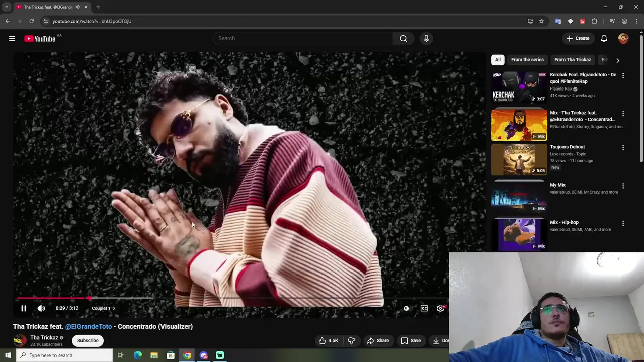644x362 pixels.
Task: Open Tha Trickaz channel avatar
Action: click(20, 340)
